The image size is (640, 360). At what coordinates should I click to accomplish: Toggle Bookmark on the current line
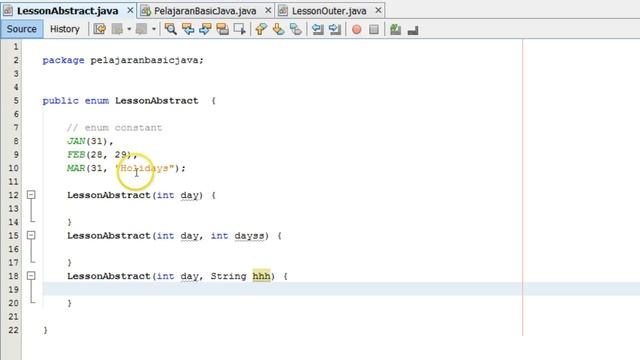[296, 29]
